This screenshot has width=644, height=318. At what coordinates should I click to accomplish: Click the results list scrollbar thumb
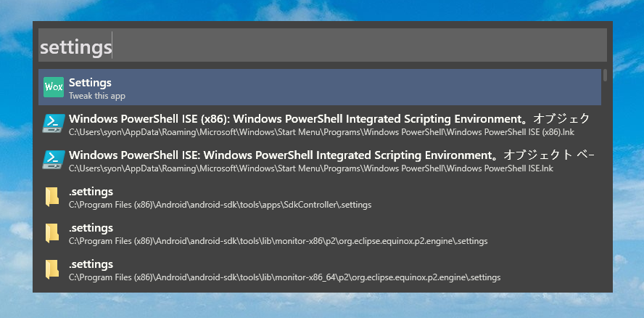pyautogui.click(x=605, y=75)
